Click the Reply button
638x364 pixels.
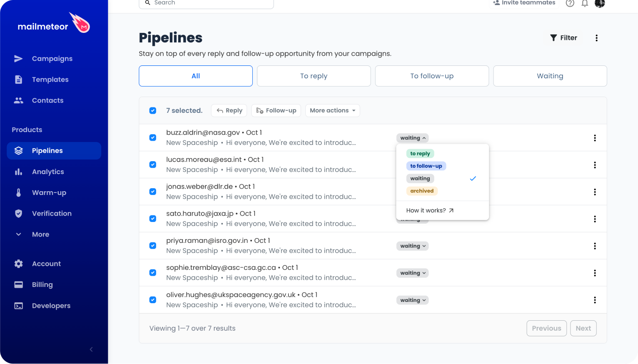click(x=229, y=110)
